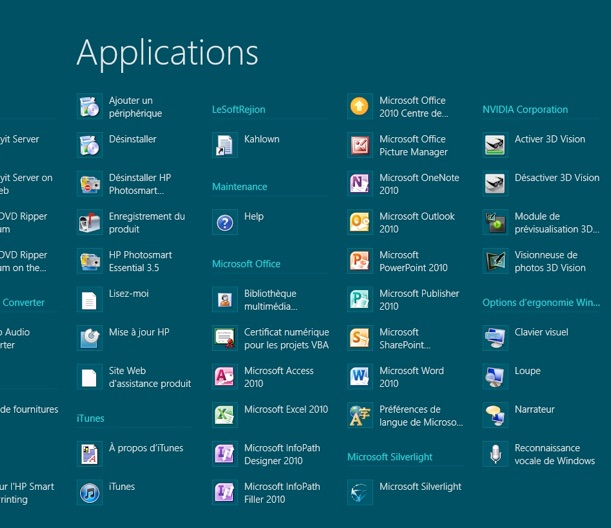This screenshot has height=528, width=611.
Task: Open Reconnaissance vocale de Windows microphone icon
Action: pyautogui.click(x=495, y=454)
